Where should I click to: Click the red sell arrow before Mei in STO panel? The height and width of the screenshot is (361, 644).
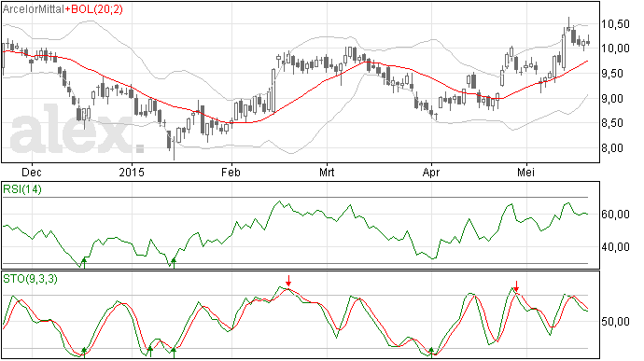[x=517, y=286]
